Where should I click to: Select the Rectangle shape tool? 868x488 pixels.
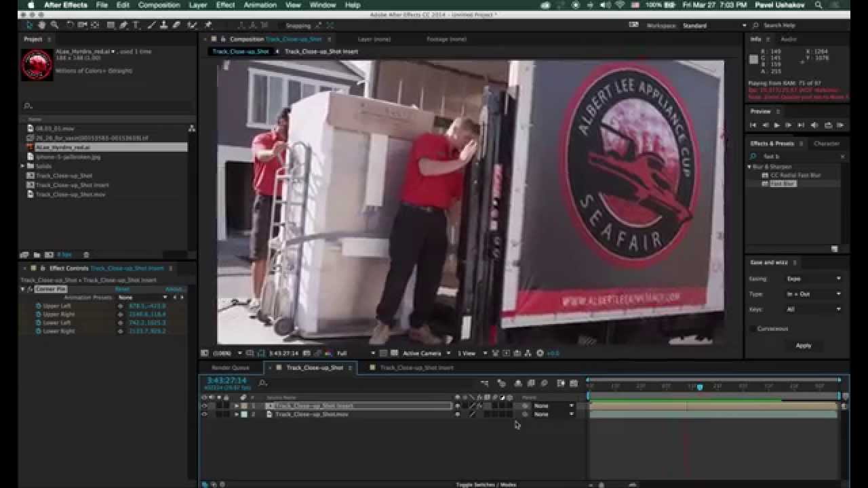pos(111,25)
